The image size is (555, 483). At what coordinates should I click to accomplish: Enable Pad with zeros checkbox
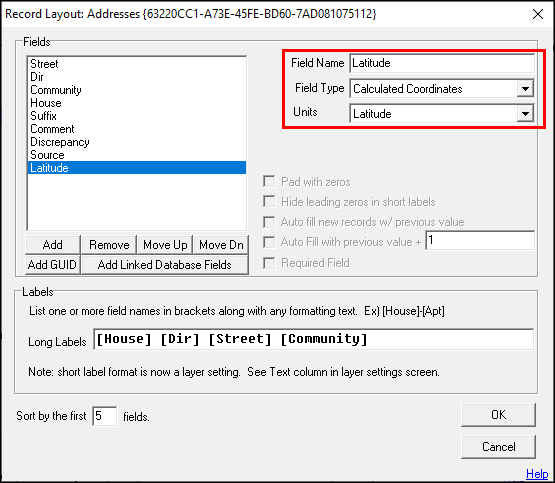[x=269, y=182]
